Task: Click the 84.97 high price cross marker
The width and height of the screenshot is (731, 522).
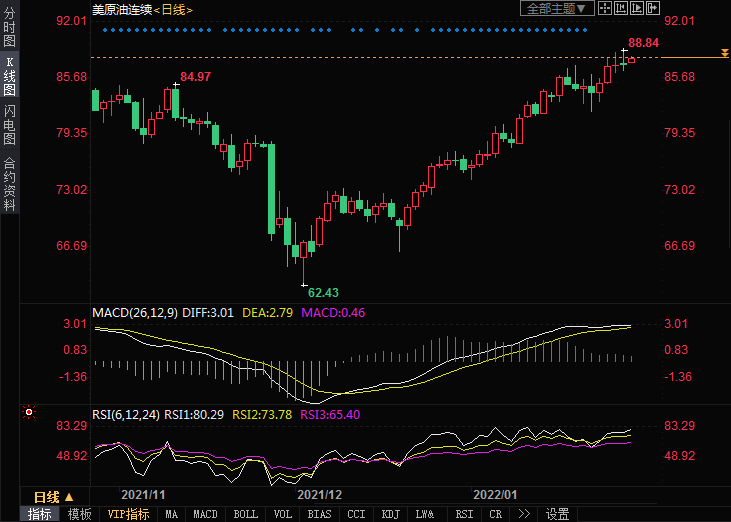Action: 176,84
